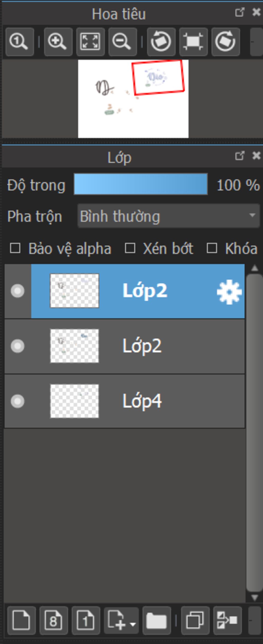
Task: Reset the navigator zoom to 100%
Action: click(x=20, y=42)
